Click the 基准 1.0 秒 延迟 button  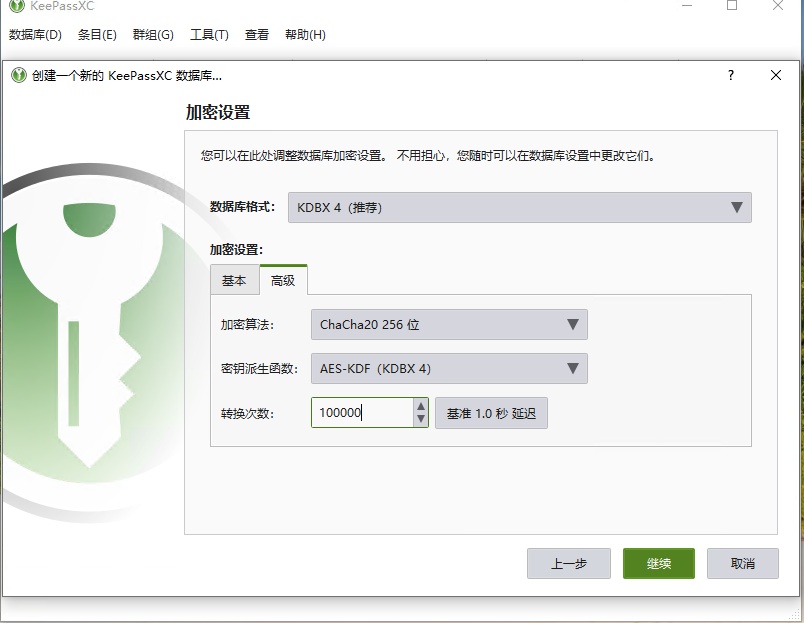[x=491, y=412]
